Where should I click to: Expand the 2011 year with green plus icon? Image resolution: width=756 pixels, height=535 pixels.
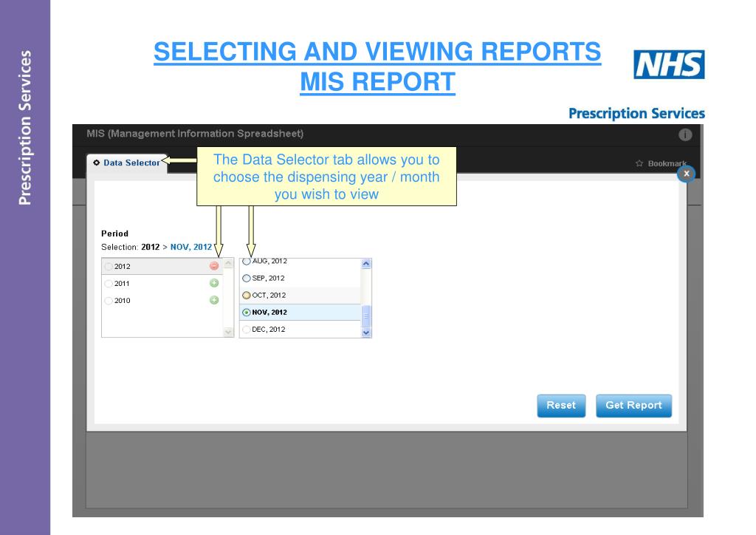(214, 283)
